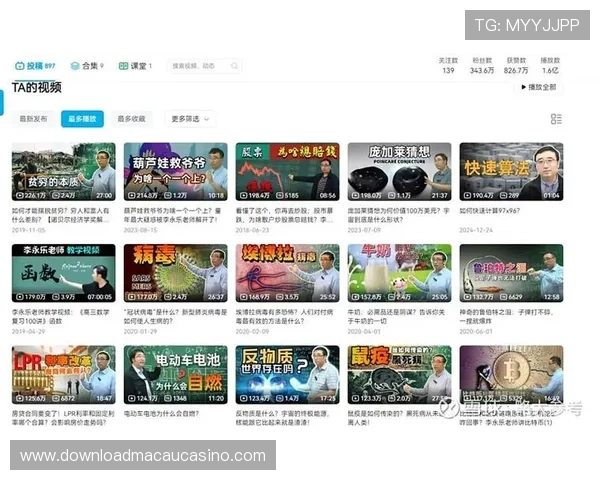Click the 获赞数 826.7万 likes stat

(x=516, y=65)
